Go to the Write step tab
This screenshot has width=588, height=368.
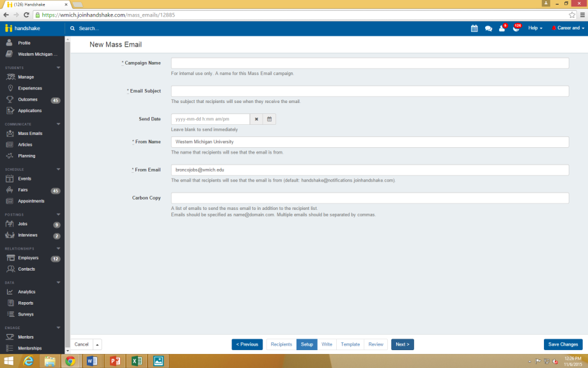(327, 344)
